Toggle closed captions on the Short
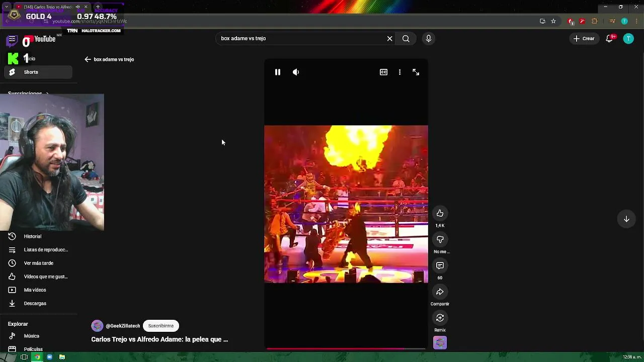The width and height of the screenshot is (644, 362). click(383, 72)
